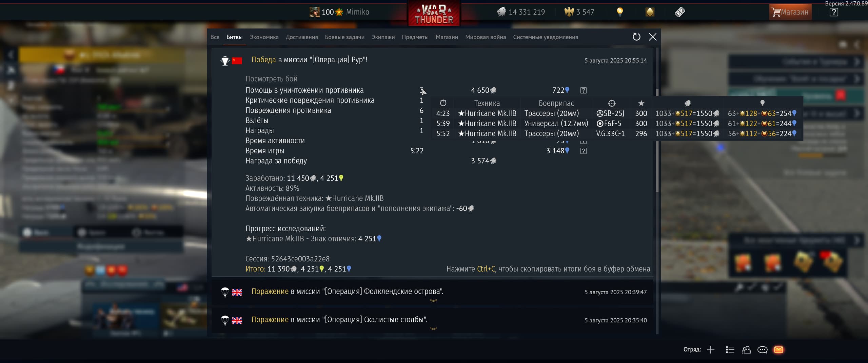
Task: Open the chat bubble icon
Action: pos(762,350)
